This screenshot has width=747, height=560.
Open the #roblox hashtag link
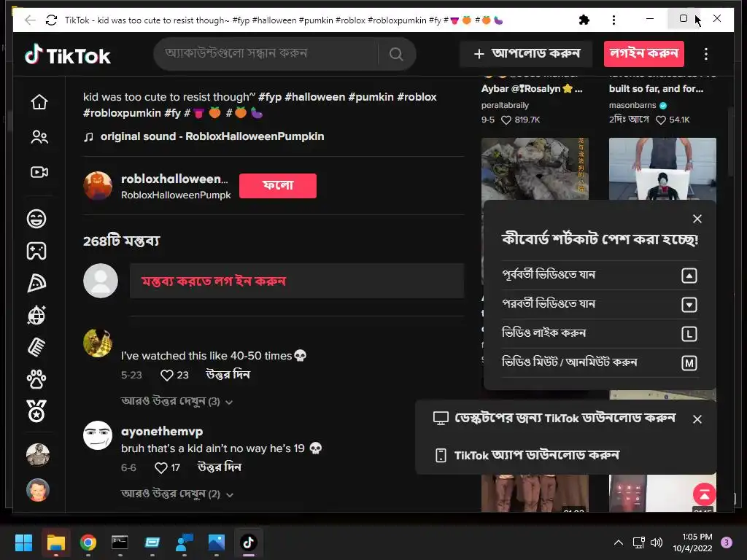pos(417,97)
